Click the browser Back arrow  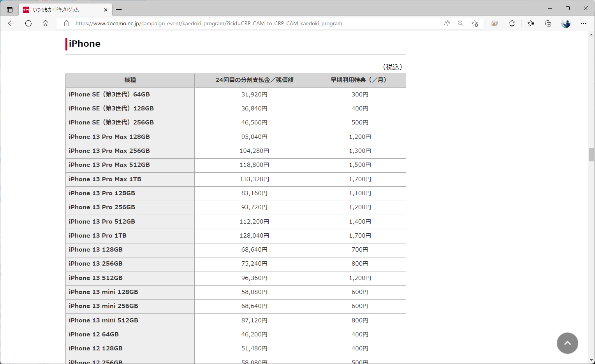(11, 23)
